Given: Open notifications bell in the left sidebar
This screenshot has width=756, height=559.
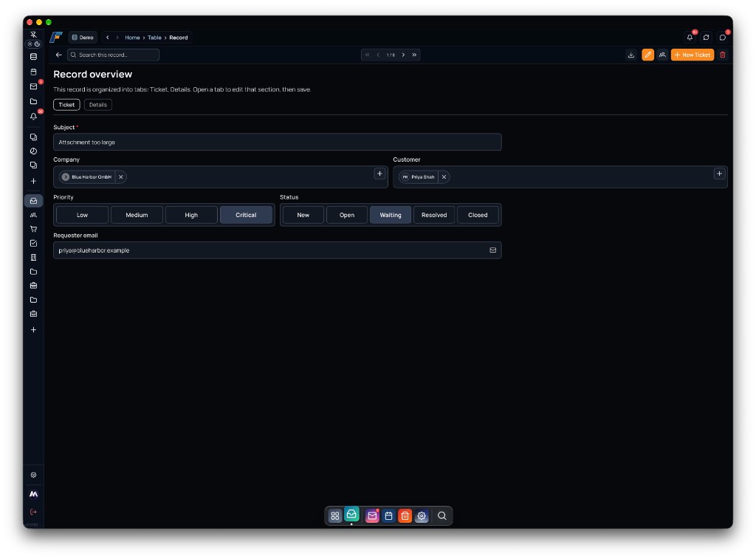Looking at the screenshot, I should [33, 116].
